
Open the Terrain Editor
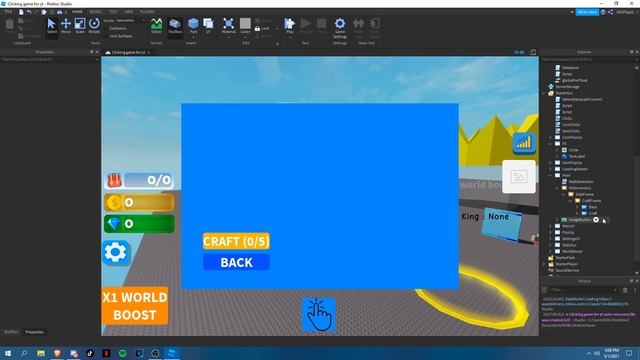pyautogui.click(x=156, y=26)
